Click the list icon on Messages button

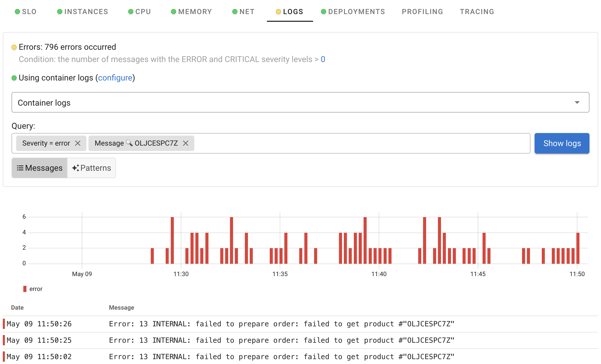(x=20, y=168)
